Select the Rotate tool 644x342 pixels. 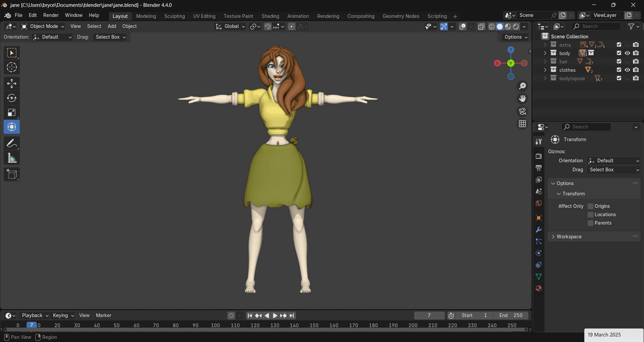12,98
